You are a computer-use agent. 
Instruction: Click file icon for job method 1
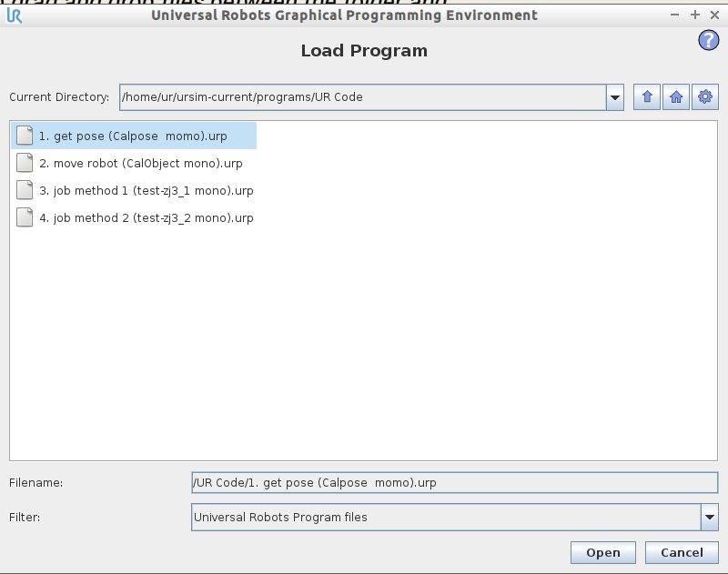tap(25, 190)
